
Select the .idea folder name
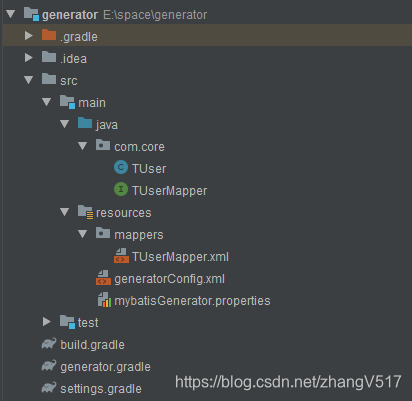coord(73,59)
